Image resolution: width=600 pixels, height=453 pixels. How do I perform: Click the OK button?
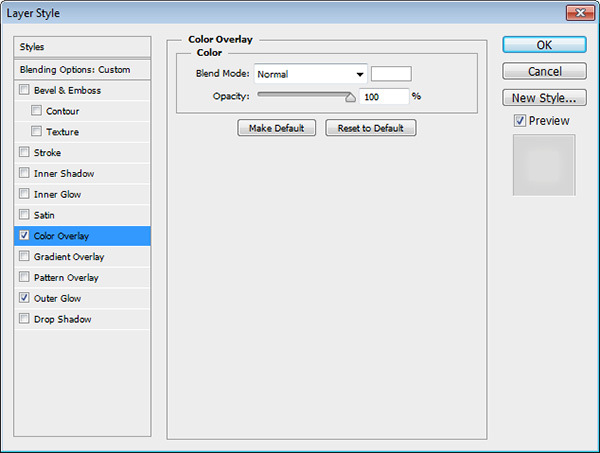click(x=543, y=45)
